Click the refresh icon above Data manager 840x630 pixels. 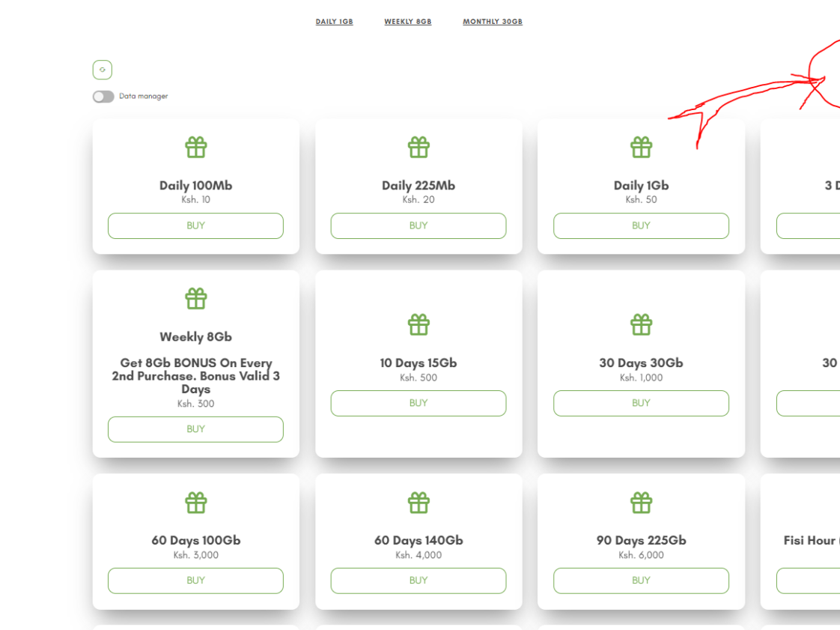[x=103, y=70]
